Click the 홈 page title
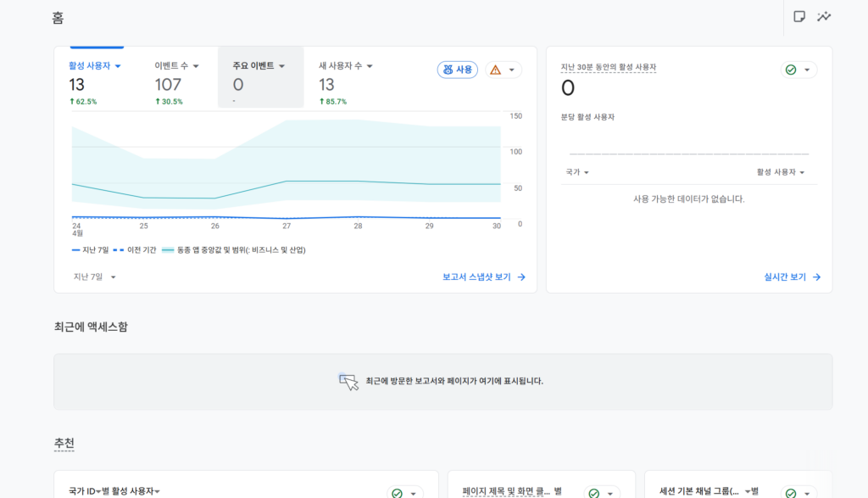868x498 pixels. click(x=58, y=19)
